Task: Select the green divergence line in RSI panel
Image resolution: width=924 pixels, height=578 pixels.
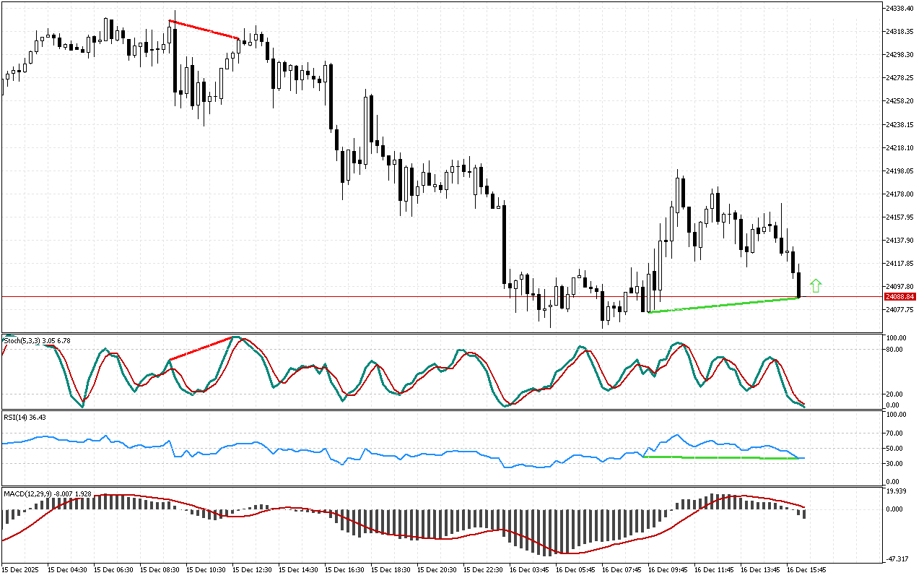Action: (722, 457)
